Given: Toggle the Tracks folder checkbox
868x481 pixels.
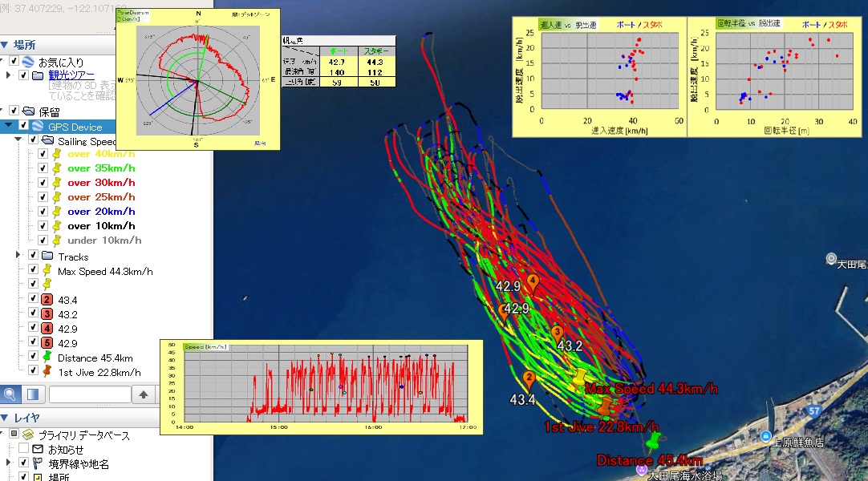Looking at the screenshot, I should click(33, 256).
